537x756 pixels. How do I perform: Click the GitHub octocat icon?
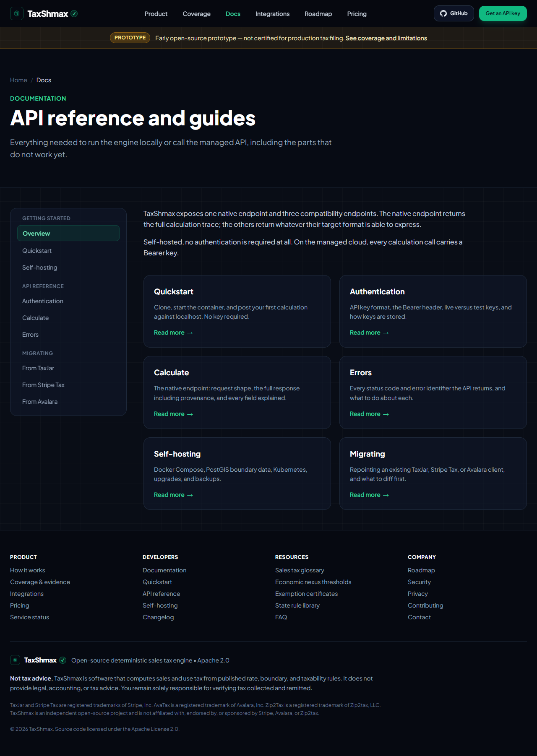tap(443, 13)
